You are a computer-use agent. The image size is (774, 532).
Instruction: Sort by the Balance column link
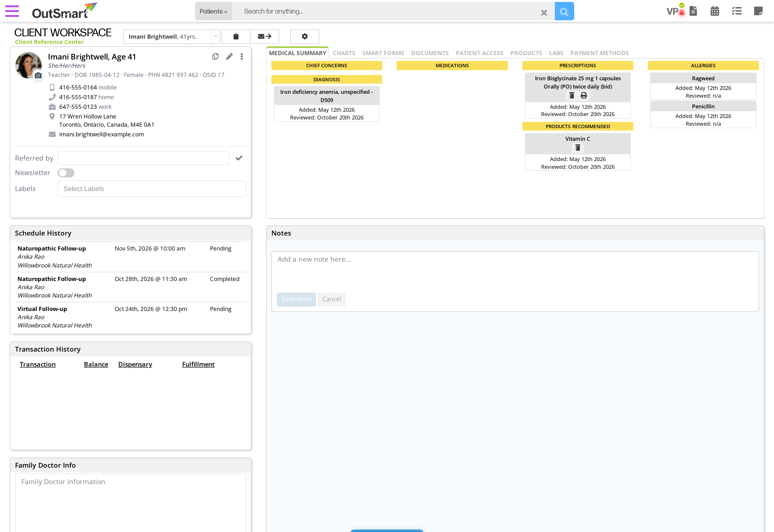click(96, 365)
